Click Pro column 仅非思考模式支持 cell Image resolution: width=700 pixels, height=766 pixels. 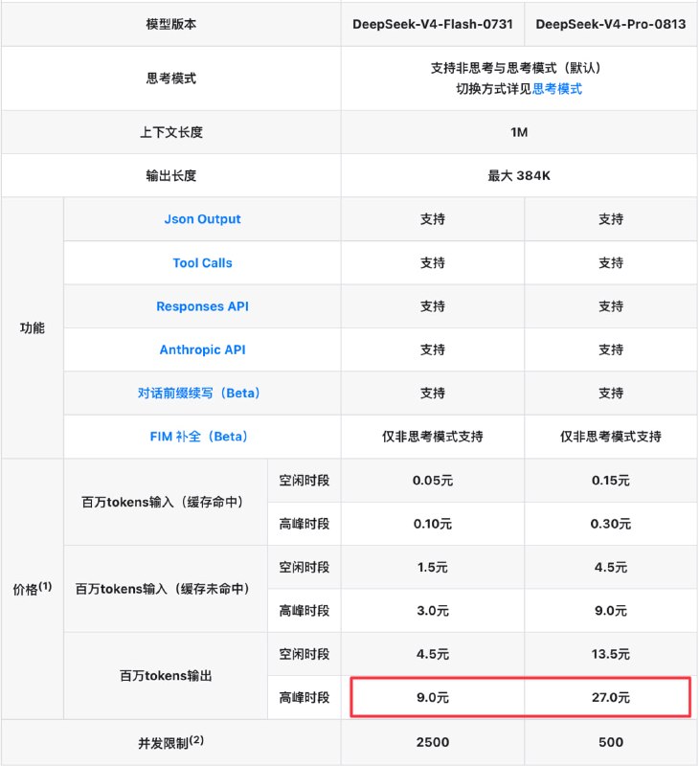611,437
